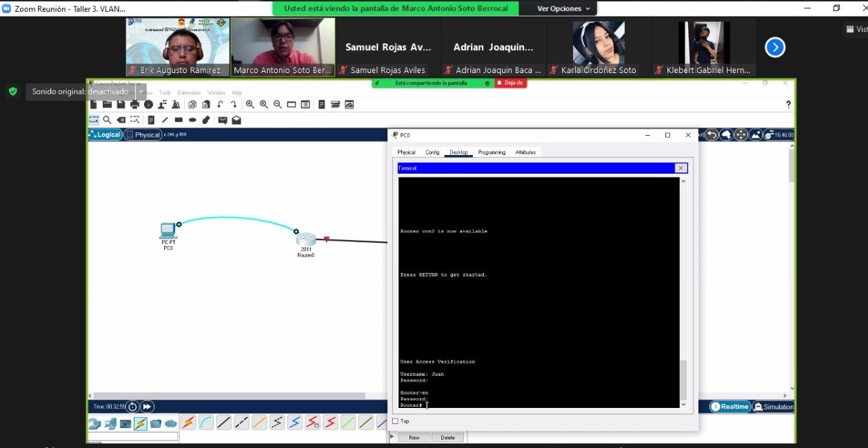Image resolution: width=868 pixels, height=448 pixels.
Task: Open the Attributes tab in PC0 window
Action: point(525,152)
